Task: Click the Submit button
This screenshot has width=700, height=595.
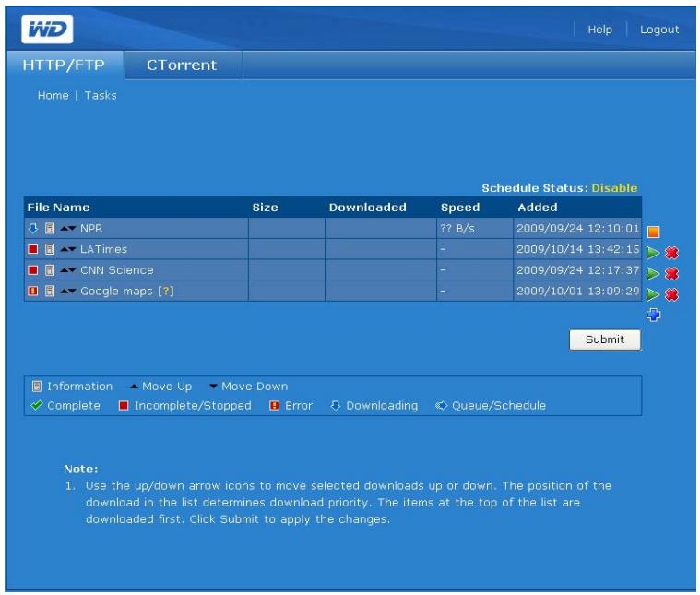Action: (x=605, y=340)
